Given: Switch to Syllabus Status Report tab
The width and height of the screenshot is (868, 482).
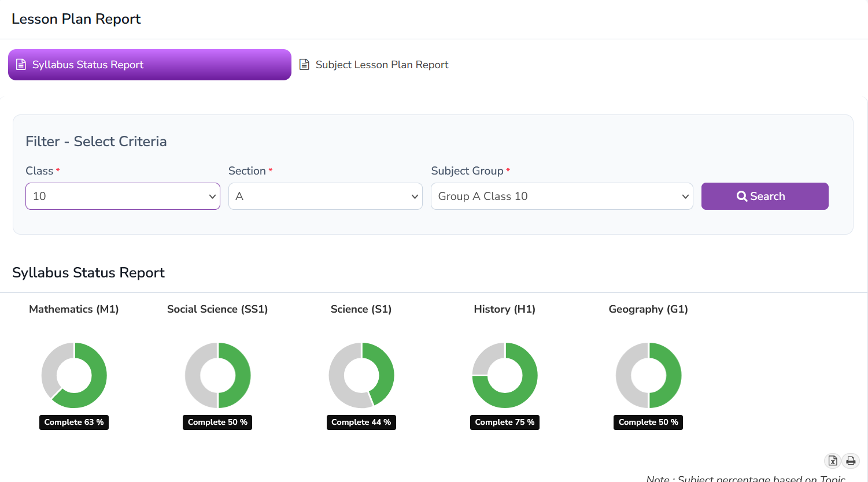Looking at the screenshot, I should [x=149, y=65].
